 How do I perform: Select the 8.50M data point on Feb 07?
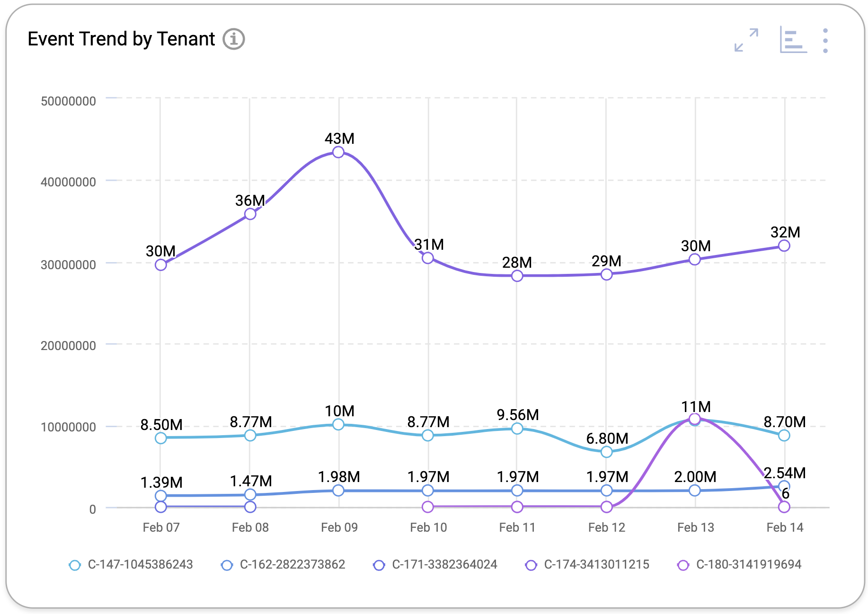(x=161, y=438)
